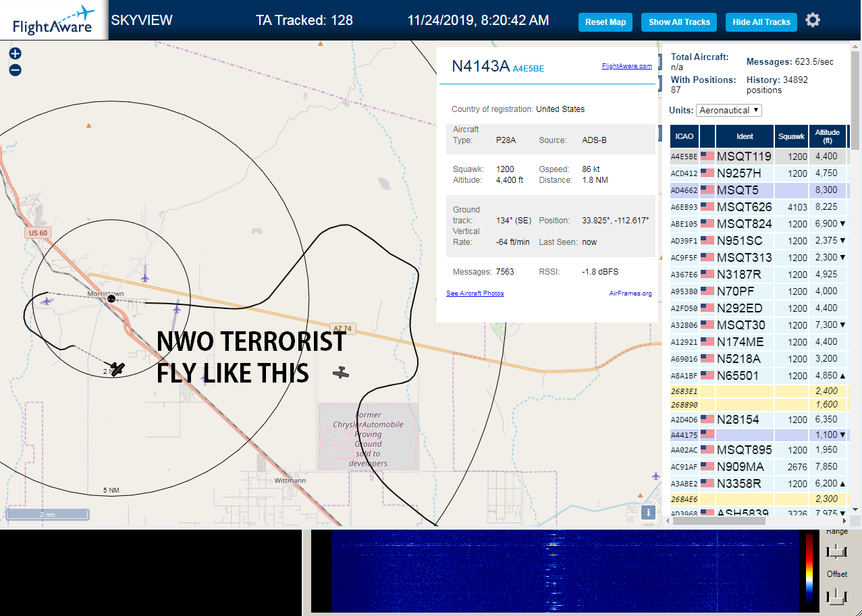Click the US flag in A44175 row
Screen dimensions: 862x616
coord(707,435)
